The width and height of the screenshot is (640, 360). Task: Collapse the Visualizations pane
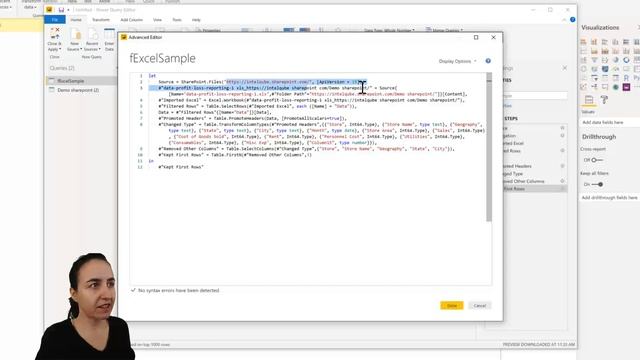[638, 27]
